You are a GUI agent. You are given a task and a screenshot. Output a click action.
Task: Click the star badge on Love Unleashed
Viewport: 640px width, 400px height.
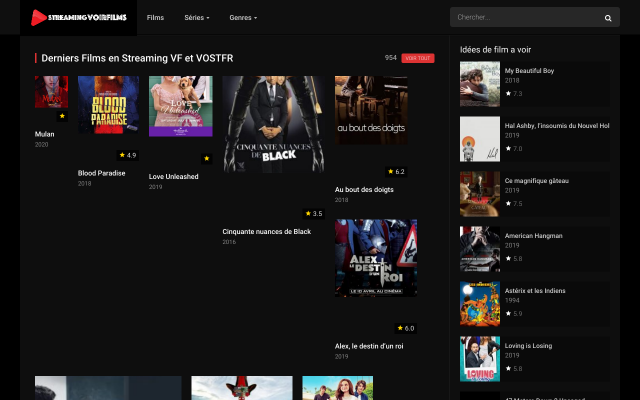click(x=207, y=158)
